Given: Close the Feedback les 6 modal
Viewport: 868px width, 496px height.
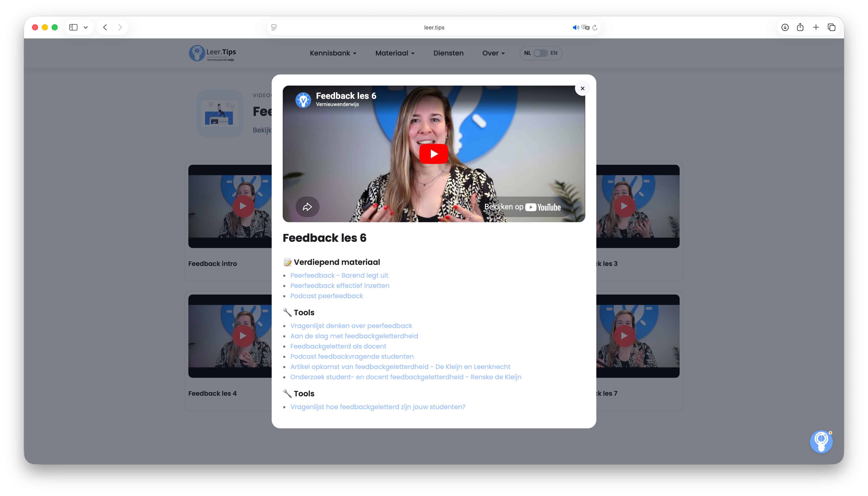Looking at the screenshot, I should point(582,89).
